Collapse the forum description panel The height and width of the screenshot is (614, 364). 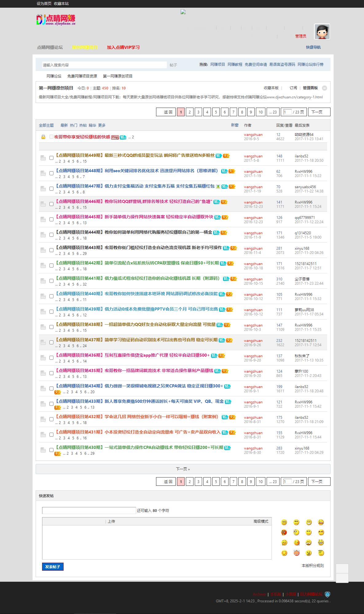pyautogui.click(x=324, y=88)
